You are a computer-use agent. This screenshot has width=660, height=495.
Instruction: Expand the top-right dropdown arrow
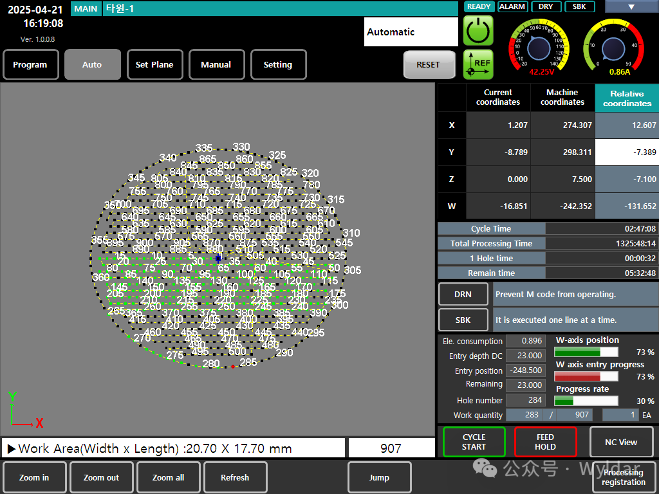pyautogui.click(x=631, y=6)
